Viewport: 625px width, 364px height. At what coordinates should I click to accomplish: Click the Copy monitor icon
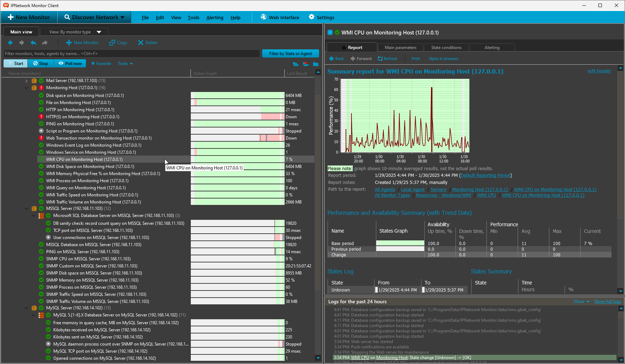click(x=112, y=43)
